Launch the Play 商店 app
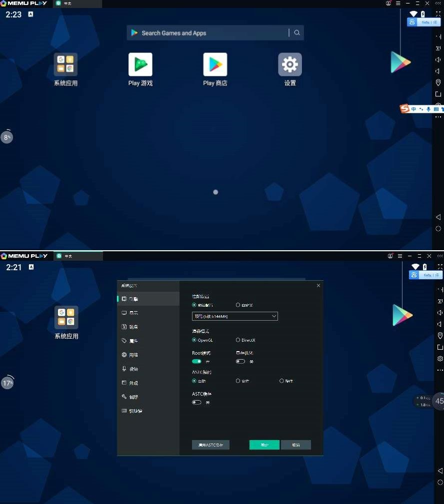Viewport: 444px width, 504px height. [x=215, y=65]
